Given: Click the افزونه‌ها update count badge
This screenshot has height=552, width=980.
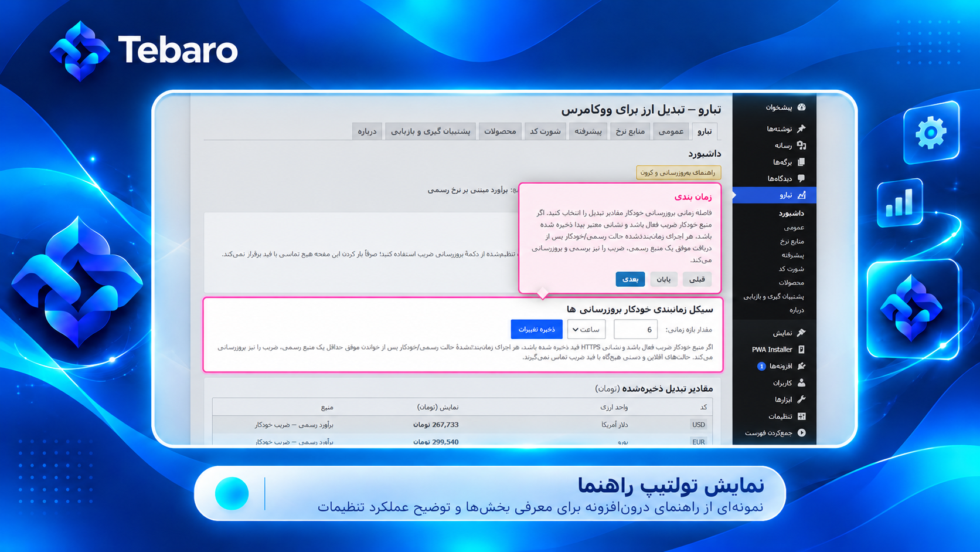Looking at the screenshot, I should click(761, 366).
